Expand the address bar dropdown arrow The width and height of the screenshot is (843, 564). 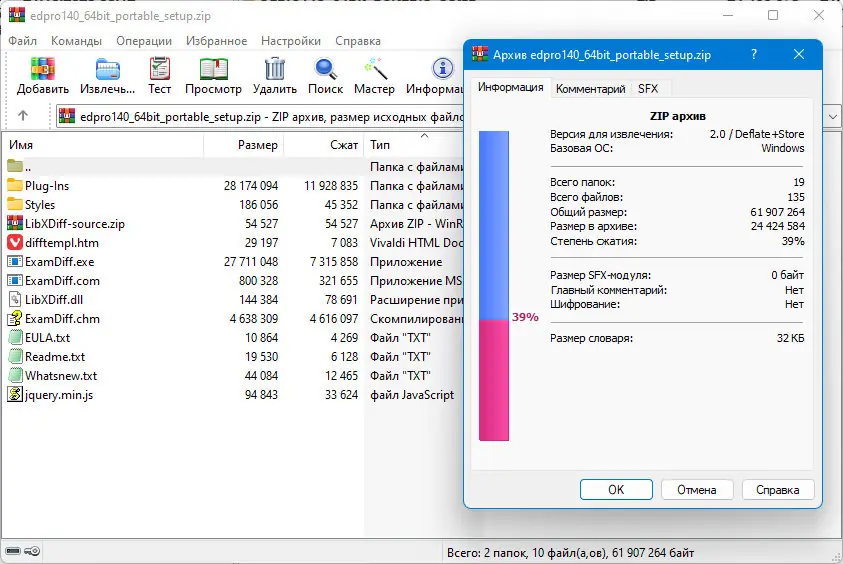click(832, 116)
